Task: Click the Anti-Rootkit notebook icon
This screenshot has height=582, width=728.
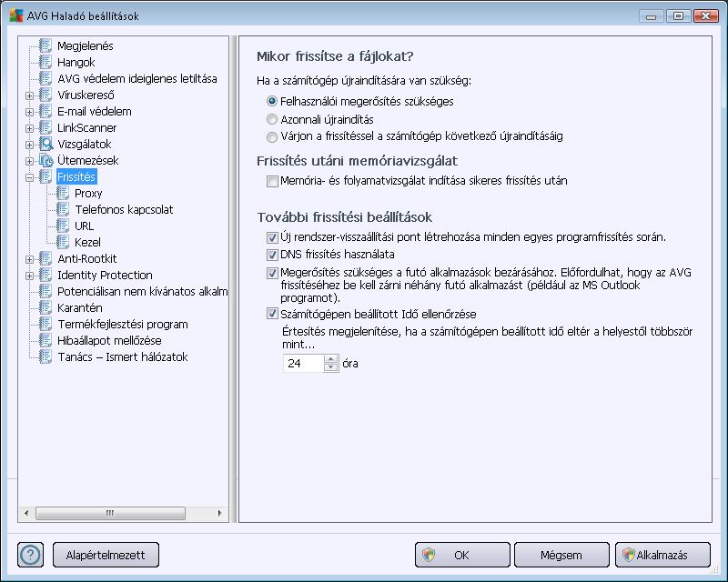Action: tap(45, 258)
